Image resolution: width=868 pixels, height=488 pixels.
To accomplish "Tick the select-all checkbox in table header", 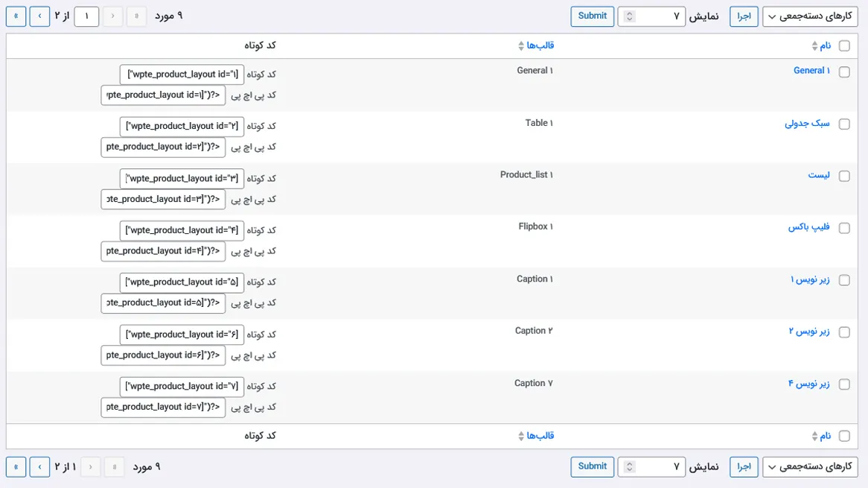I will [844, 46].
